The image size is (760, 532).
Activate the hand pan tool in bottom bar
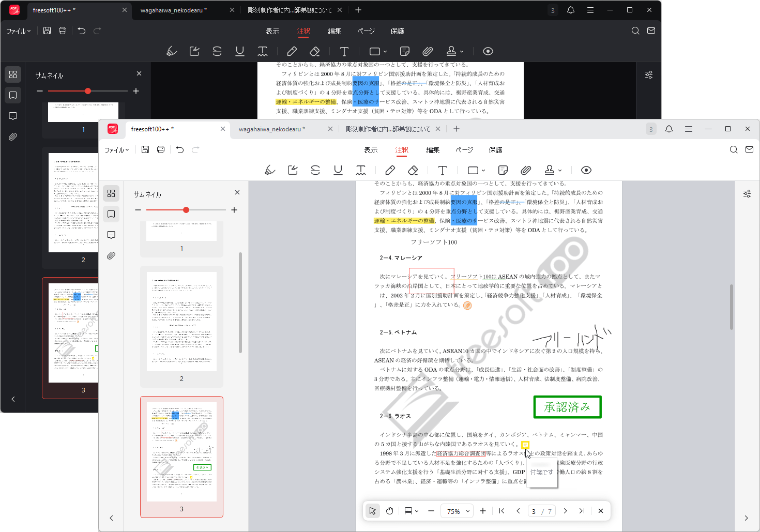click(x=390, y=511)
